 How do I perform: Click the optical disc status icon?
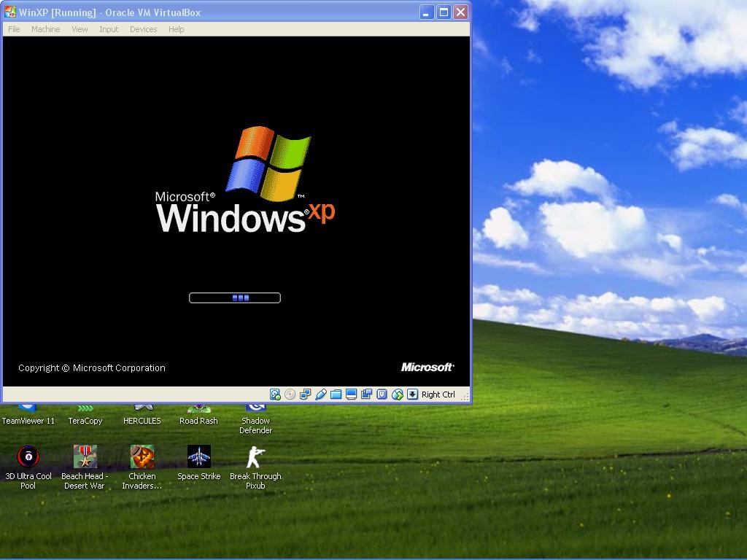tap(290, 394)
